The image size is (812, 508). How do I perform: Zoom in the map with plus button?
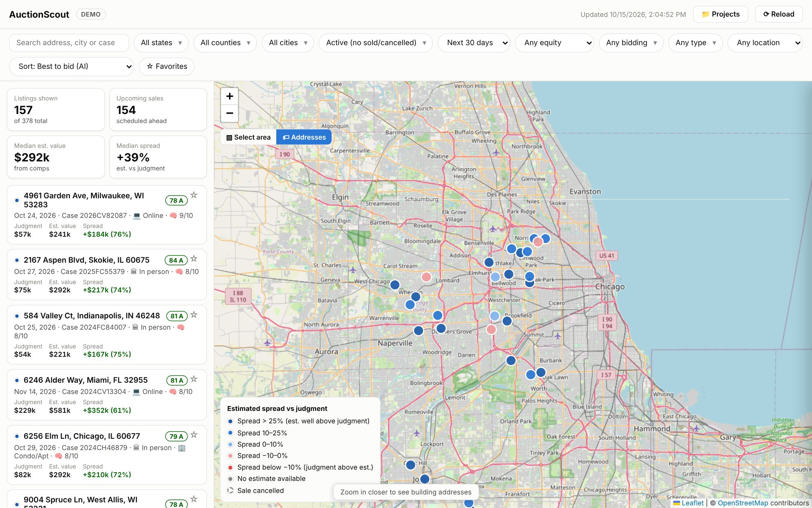(x=229, y=96)
